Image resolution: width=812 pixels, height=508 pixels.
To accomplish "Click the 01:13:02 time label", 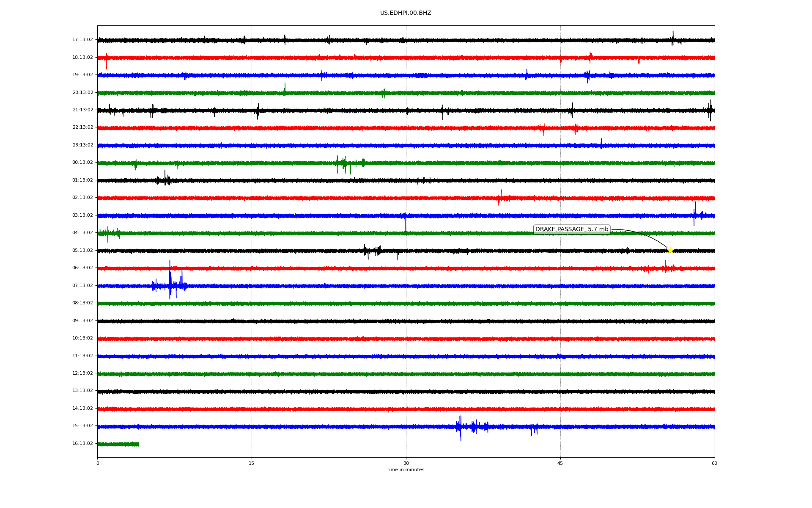I will [82, 180].
